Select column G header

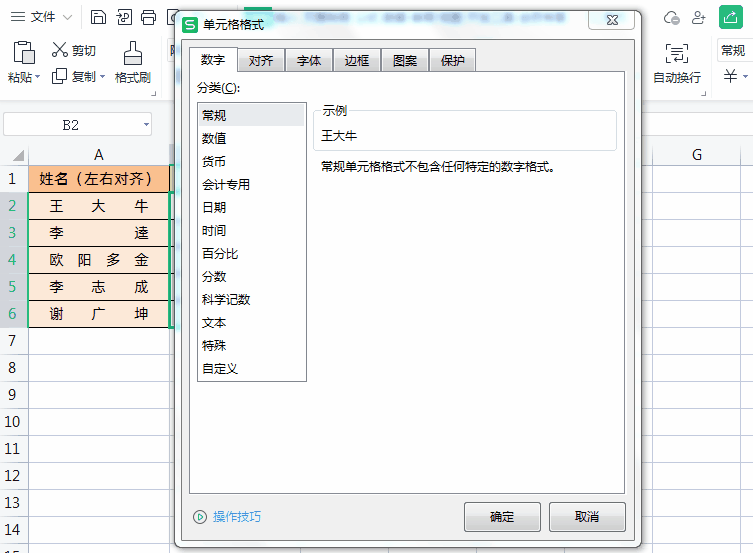(x=696, y=155)
